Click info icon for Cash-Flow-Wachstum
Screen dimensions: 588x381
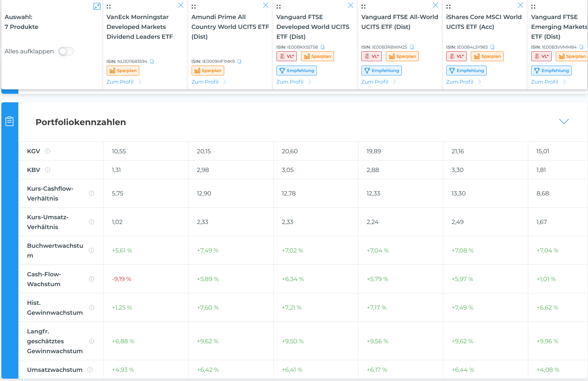[91, 279]
